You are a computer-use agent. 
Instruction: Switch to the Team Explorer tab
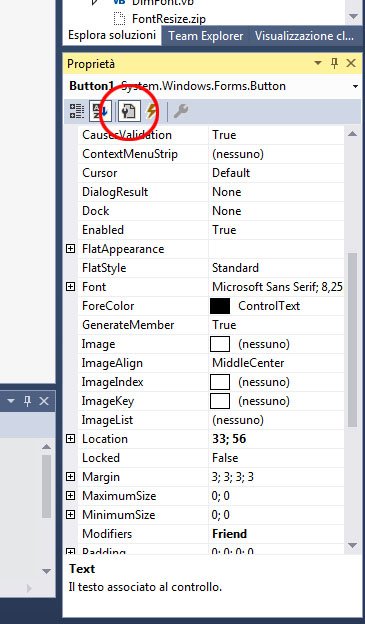click(206, 36)
